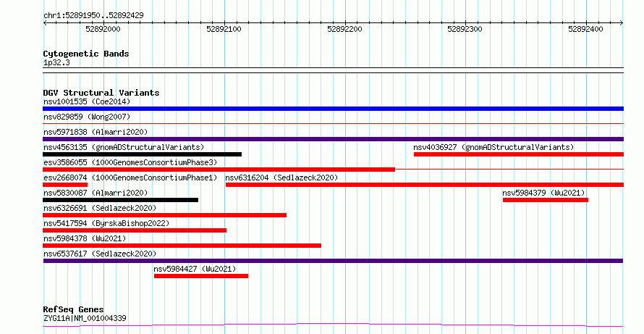Open nsv5830087 (Almarri2020) variant label

96,193
